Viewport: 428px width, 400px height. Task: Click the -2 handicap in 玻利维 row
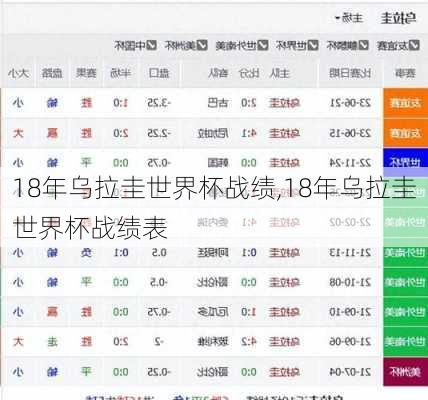tap(159, 342)
